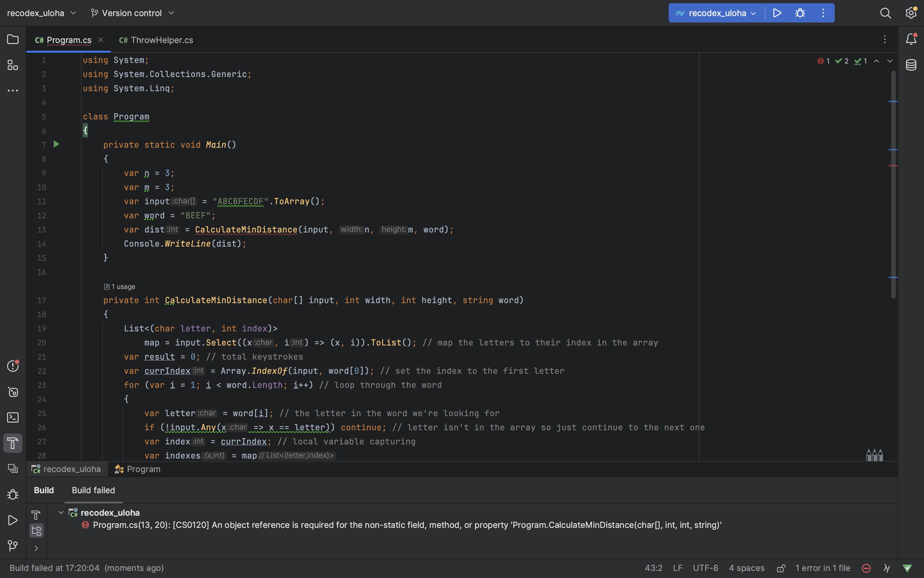Click line number 13 in gutter
924x578 pixels.
41,230
